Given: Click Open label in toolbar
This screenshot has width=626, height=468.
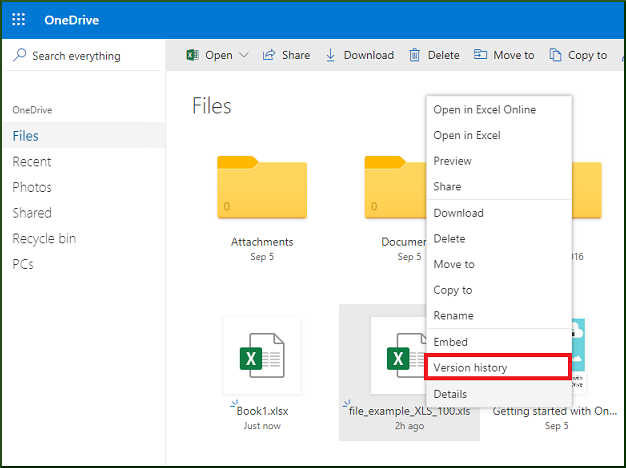Looking at the screenshot, I should coord(219,55).
